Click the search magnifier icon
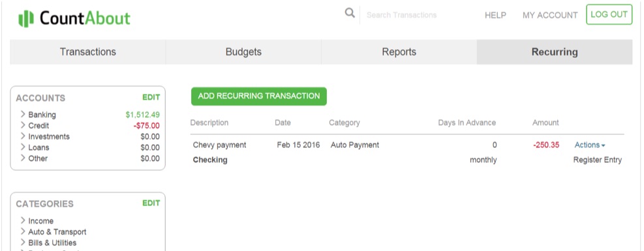This screenshot has width=644, height=251. coord(350,13)
